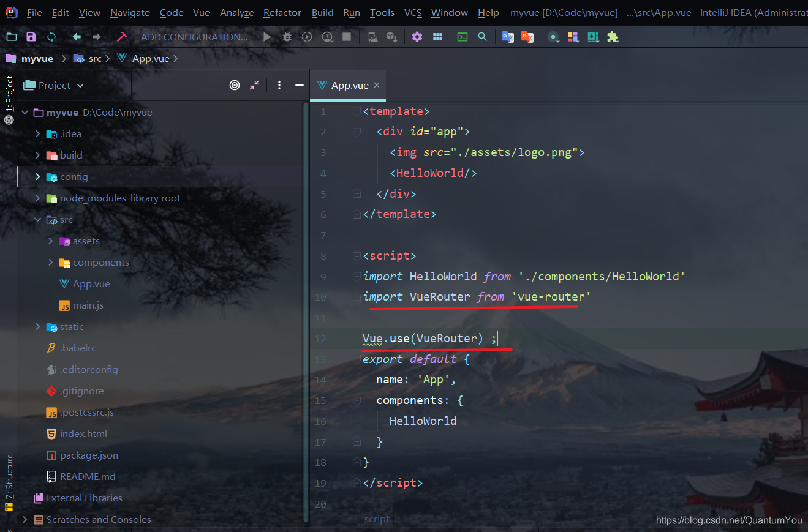808x532 pixels.
Task: Click the Add Configuration button
Action: coord(194,37)
